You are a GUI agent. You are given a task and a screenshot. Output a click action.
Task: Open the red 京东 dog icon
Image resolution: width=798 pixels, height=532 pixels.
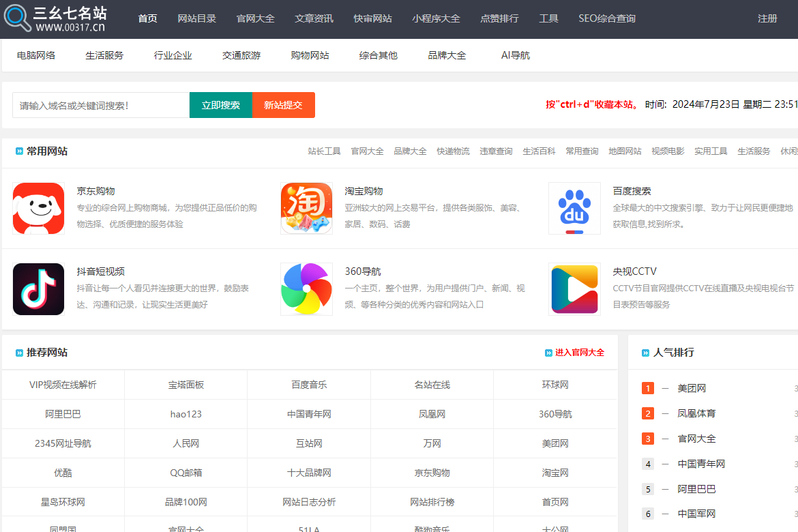tap(39, 208)
